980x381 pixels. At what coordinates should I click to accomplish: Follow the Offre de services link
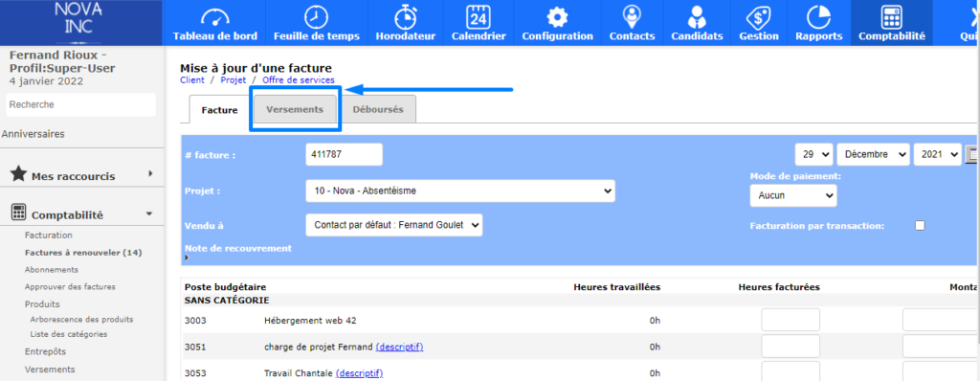click(x=299, y=80)
